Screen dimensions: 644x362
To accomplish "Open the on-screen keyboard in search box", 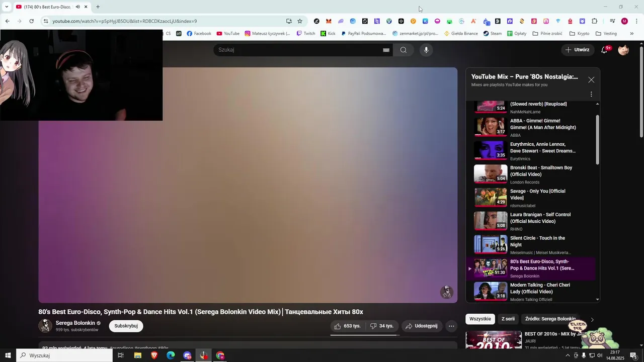I will tap(386, 50).
